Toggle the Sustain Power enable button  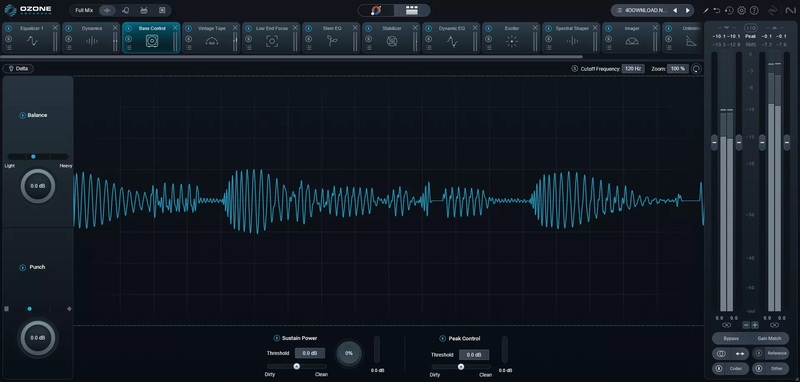pos(277,338)
